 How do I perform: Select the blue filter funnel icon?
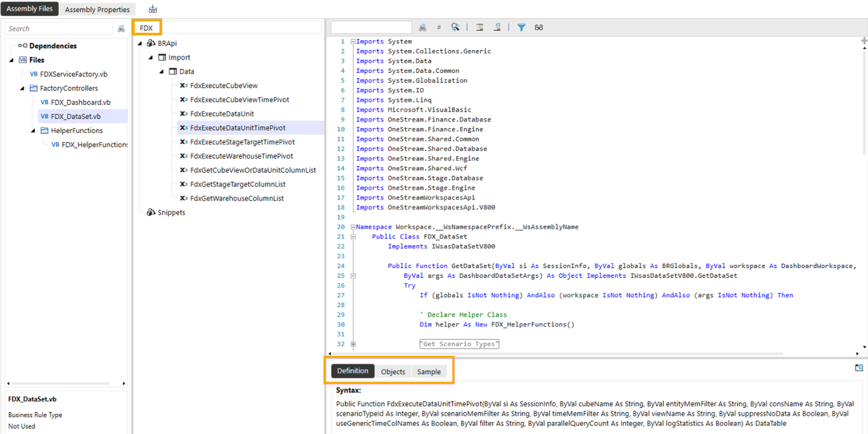click(x=522, y=27)
